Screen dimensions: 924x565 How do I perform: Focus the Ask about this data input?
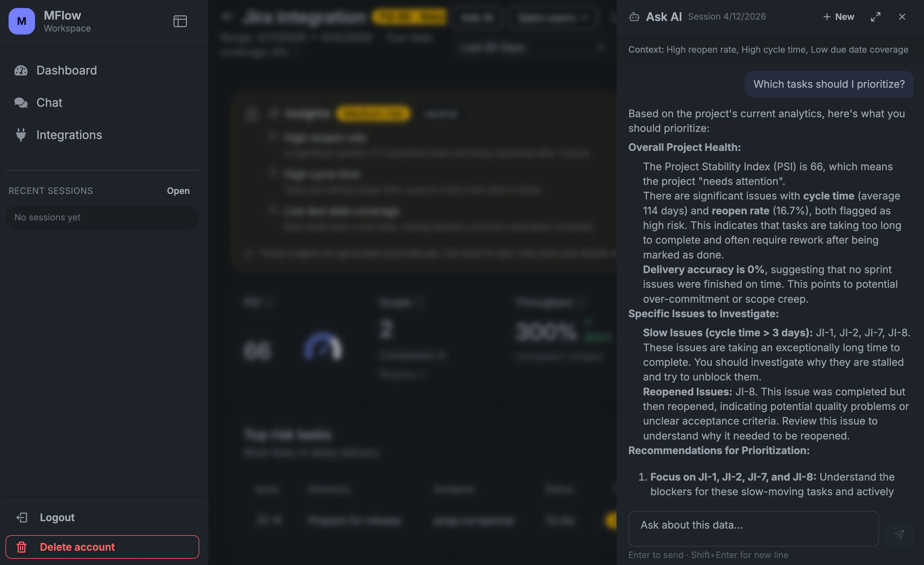click(x=753, y=529)
